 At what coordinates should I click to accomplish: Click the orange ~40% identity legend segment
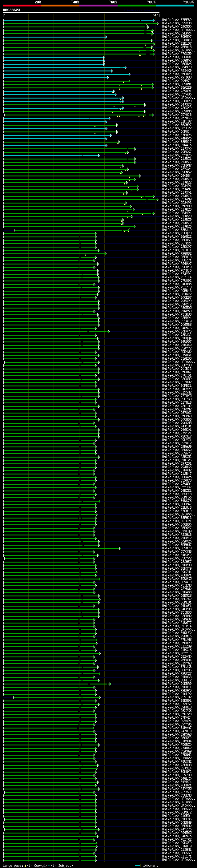tap(60, 6)
